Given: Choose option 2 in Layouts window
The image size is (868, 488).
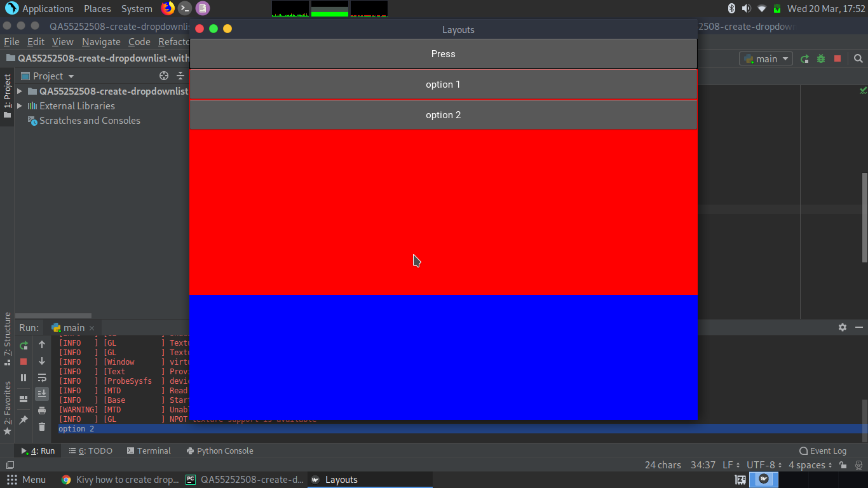Looking at the screenshot, I should 443,115.
